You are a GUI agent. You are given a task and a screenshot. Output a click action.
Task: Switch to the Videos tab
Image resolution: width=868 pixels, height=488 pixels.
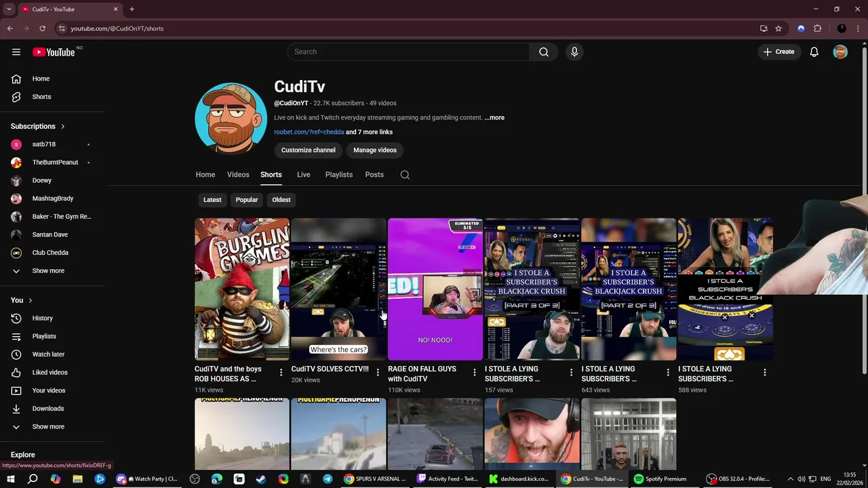(x=238, y=175)
